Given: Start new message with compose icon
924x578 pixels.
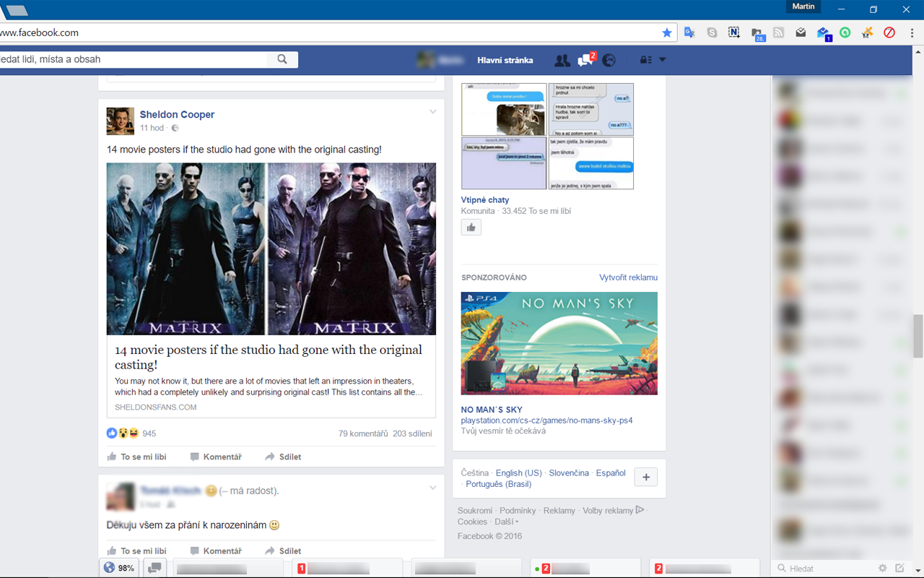Looking at the screenshot, I should (x=899, y=569).
